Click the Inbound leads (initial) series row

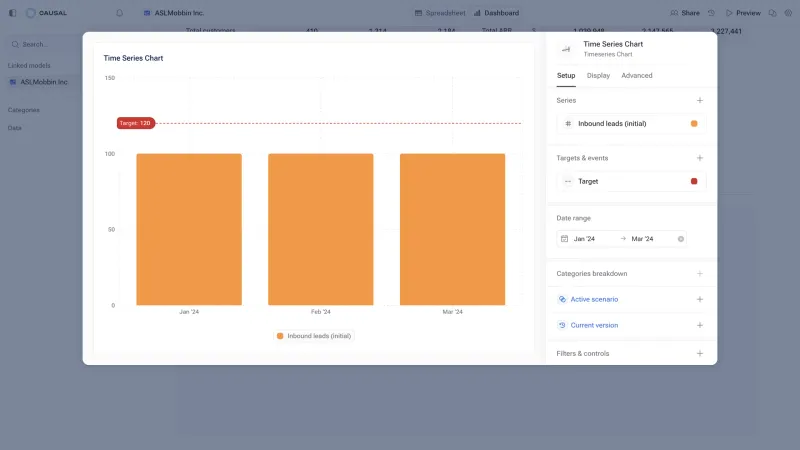631,123
